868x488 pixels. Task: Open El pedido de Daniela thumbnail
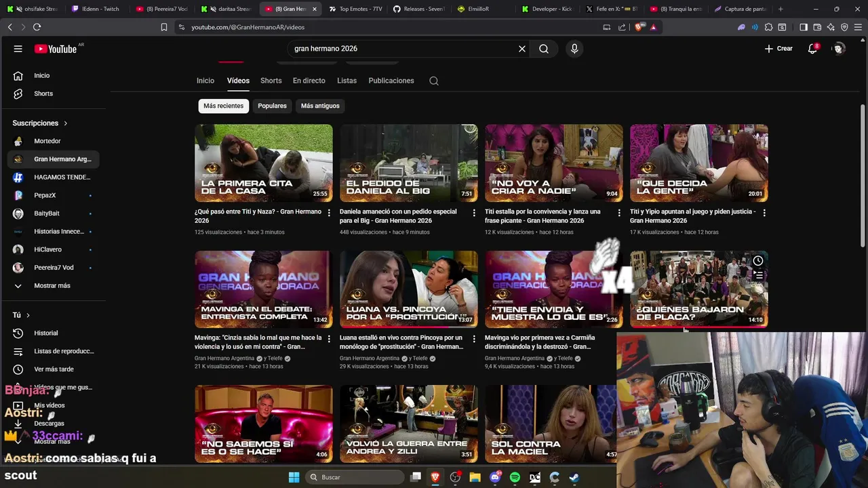pos(409,163)
